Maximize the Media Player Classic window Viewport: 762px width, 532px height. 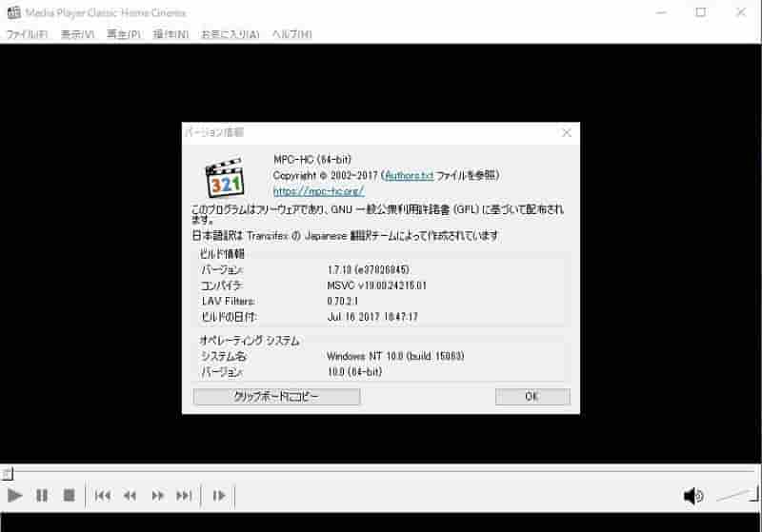click(x=700, y=12)
